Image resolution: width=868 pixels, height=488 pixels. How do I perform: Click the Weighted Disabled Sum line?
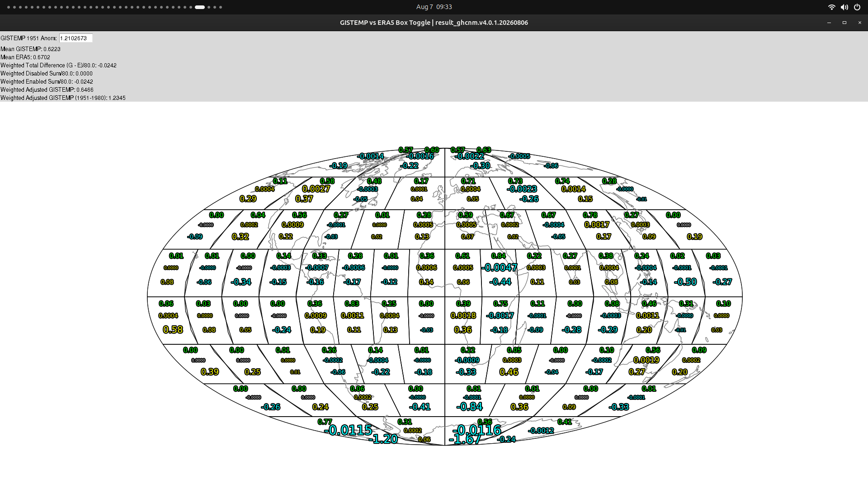47,73
